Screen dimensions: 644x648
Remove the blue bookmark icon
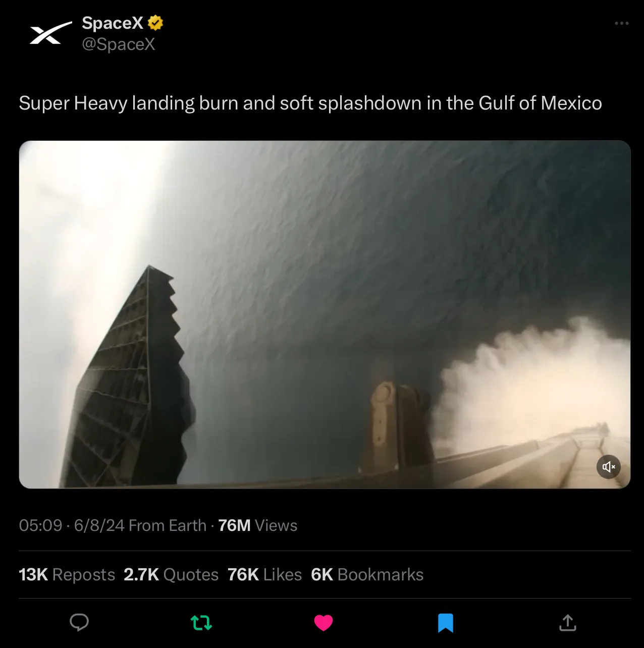446,623
